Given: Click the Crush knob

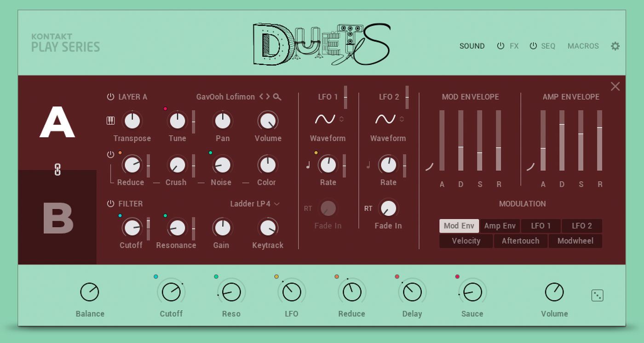Looking at the screenshot, I should (177, 165).
